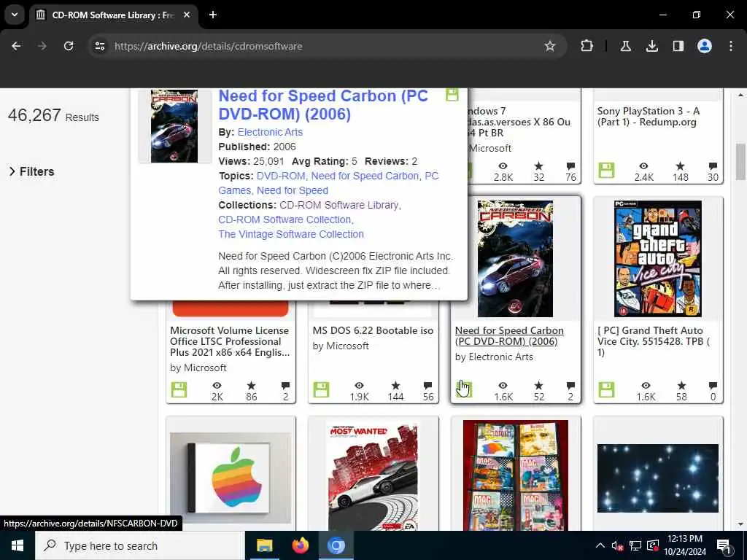Click the Need for Speed Carbon topic link
Image resolution: width=747 pixels, height=560 pixels.
365,176
